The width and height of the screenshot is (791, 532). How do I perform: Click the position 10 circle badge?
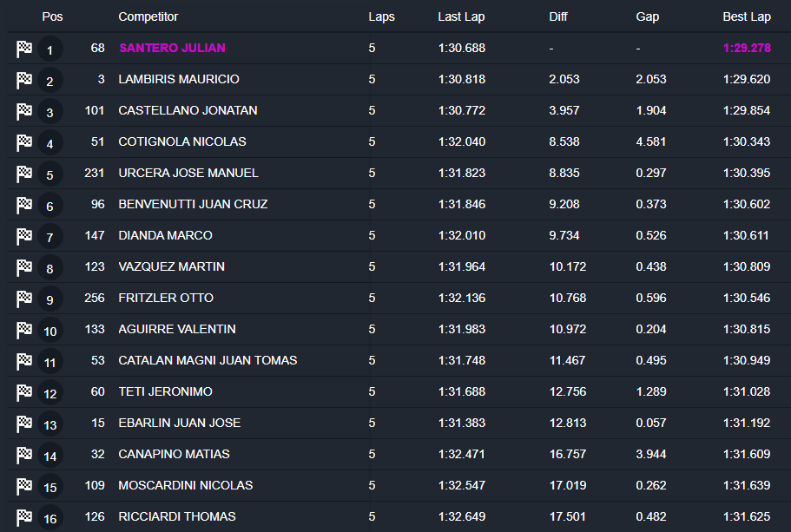49,331
